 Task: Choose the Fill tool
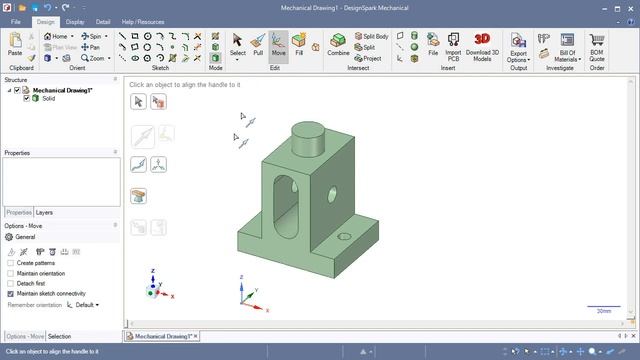click(x=299, y=45)
